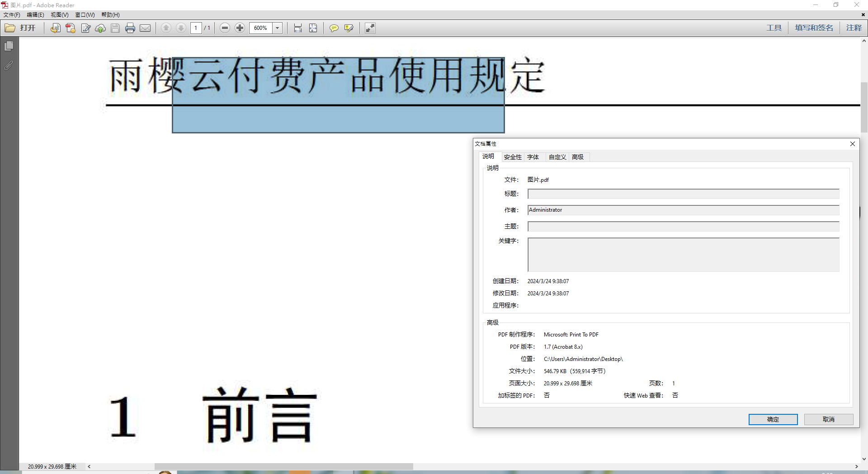
Task: Switch to the 字体 tab
Action: [533, 157]
